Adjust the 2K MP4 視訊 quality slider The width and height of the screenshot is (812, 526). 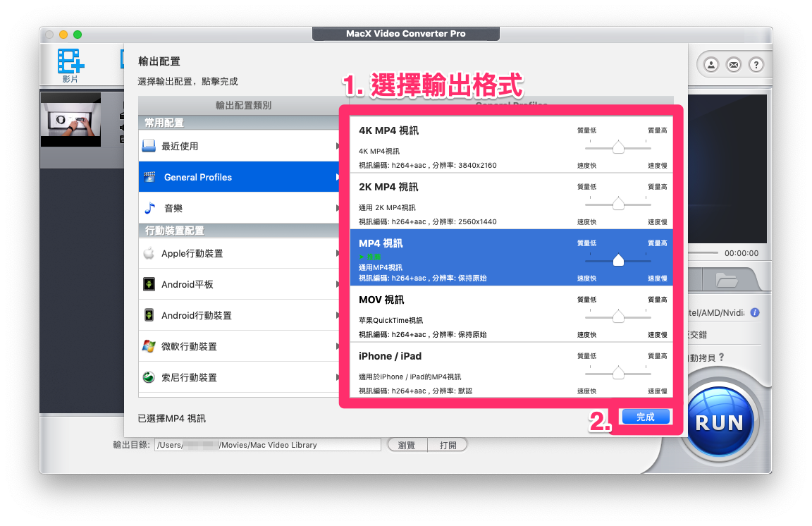pos(617,204)
